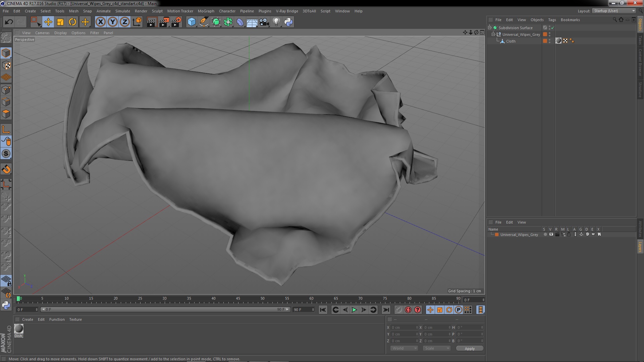The height and width of the screenshot is (362, 644).
Task: Open the Python script icon in toolbar
Action: (x=288, y=22)
